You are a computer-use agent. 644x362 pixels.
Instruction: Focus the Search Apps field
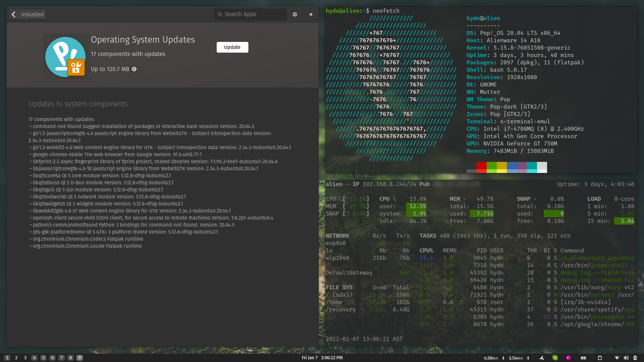pos(250,14)
